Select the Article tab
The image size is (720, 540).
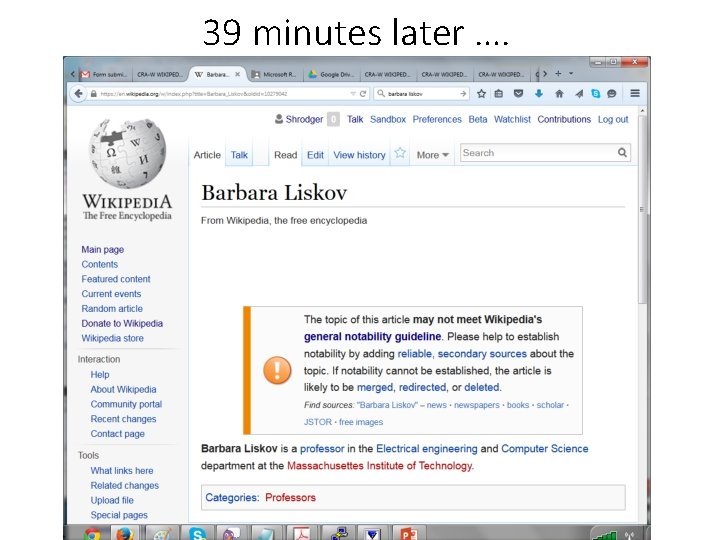[207, 155]
